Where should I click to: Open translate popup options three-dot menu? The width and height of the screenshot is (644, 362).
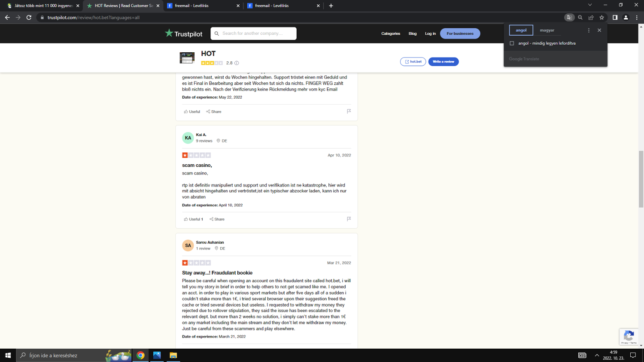coord(589,30)
